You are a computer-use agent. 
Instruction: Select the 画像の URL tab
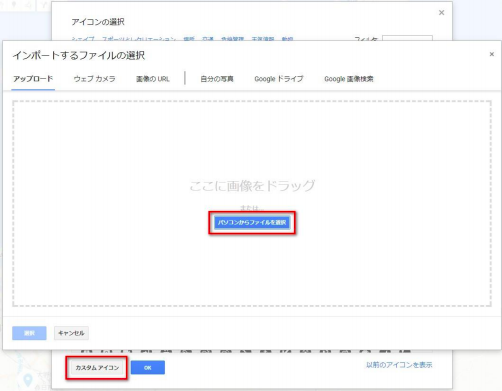pos(153,79)
